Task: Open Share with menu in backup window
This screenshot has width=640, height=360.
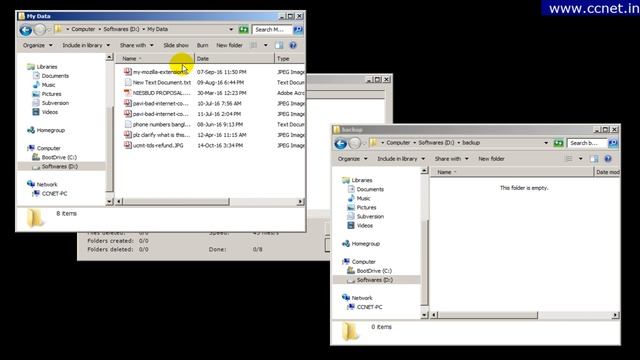Action: (x=451, y=159)
